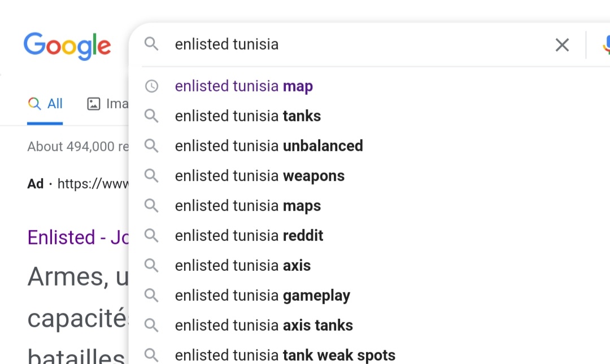The image size is (610, 364).
Task: Click the Google logo
Action: [x=67, y=46]
